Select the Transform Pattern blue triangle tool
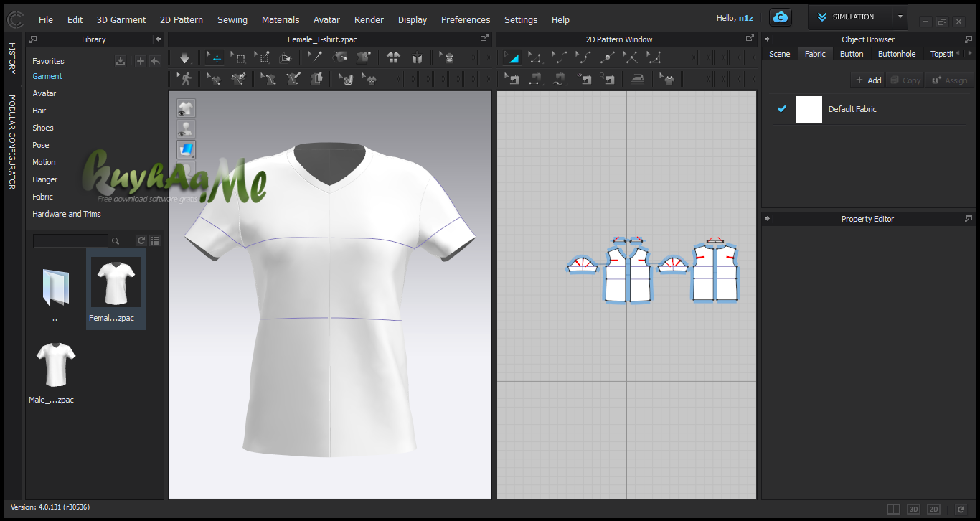Viewport: 980px width, 521px height. point(512,58)
